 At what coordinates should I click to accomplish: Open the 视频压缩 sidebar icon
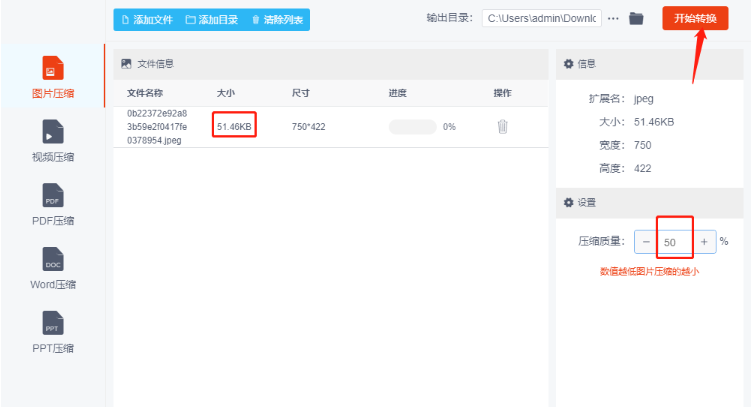coord(53,132)
